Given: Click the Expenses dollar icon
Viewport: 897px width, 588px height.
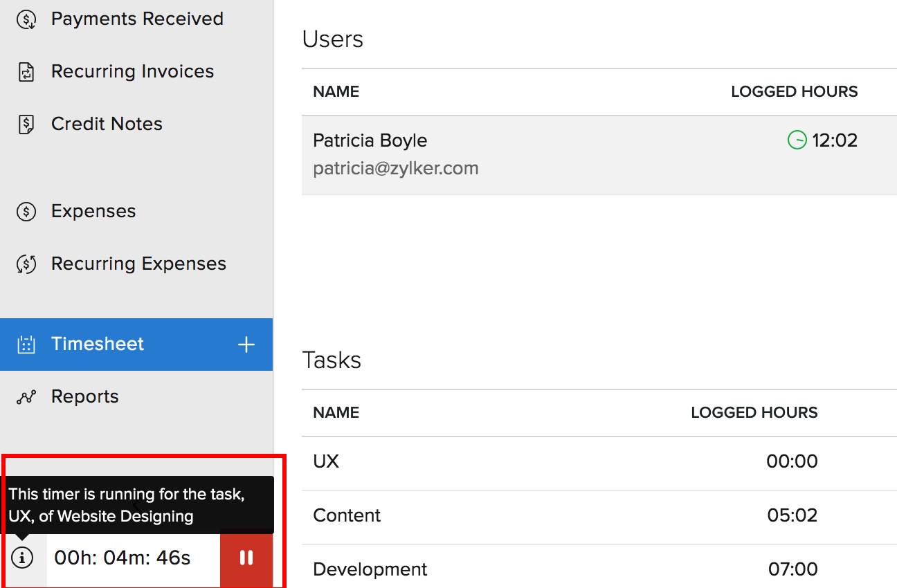Looking at the screenshot, I should point(26,211).
